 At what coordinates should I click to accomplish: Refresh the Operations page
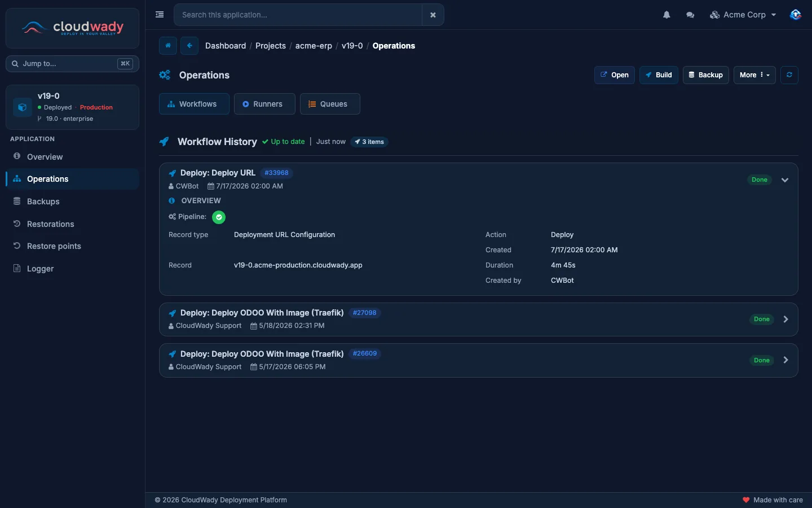click(x=789, y=75)
